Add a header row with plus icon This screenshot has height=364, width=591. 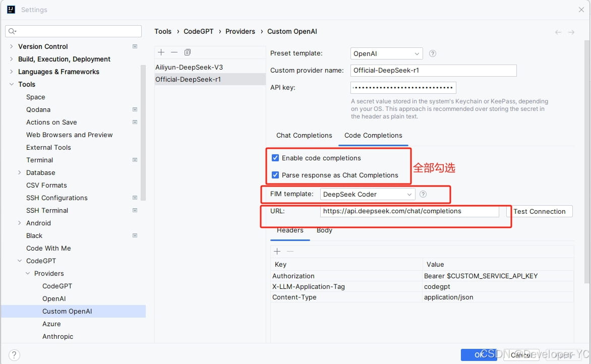click(277, 252)
